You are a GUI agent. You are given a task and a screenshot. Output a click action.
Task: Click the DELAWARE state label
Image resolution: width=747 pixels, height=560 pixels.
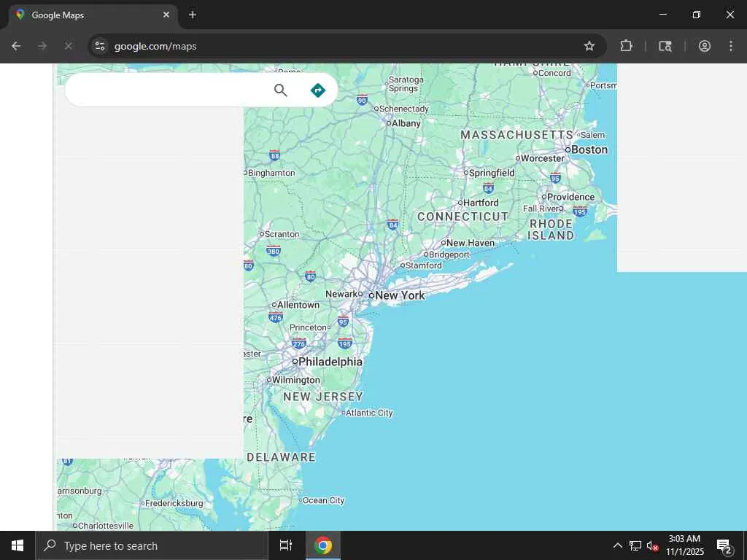click(281, 457)
